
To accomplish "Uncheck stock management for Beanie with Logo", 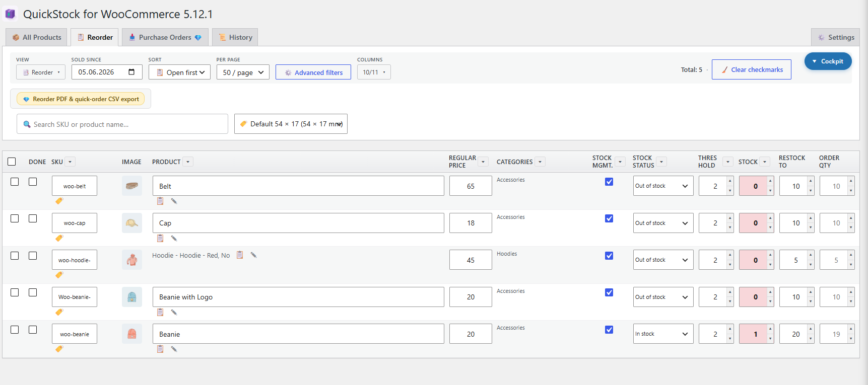I will tap(609, 292).
